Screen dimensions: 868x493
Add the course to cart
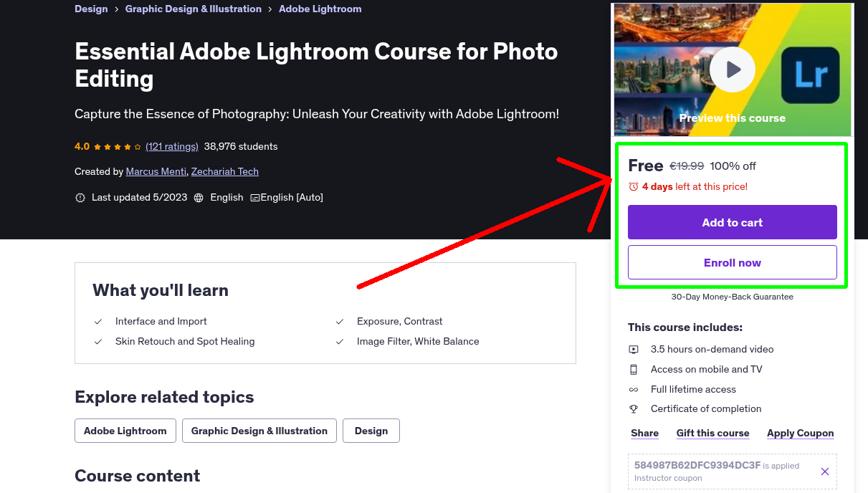[733, 222]
